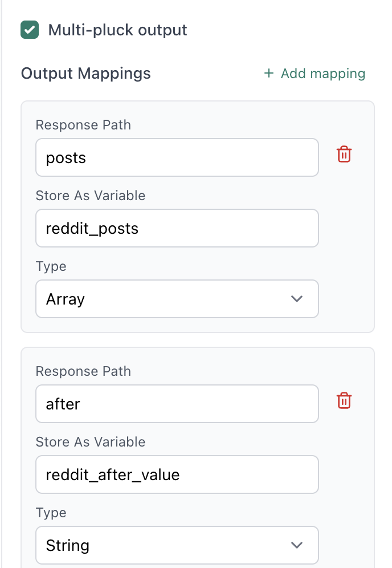Click the Multi-pluck output label text
This screenshot has width=392, height=568.
pyautogui.click(x=117, y=30)
